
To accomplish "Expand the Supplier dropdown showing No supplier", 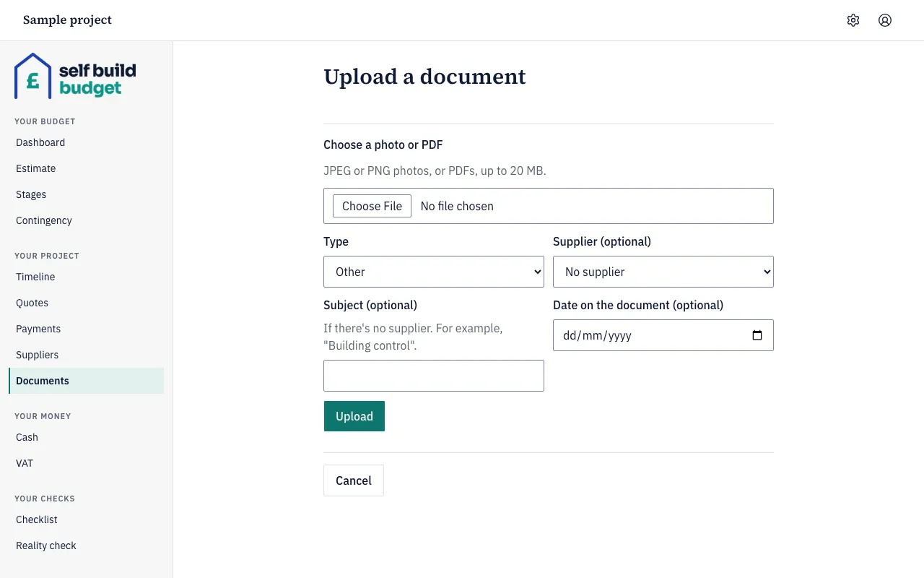I will tap(663, 272).
